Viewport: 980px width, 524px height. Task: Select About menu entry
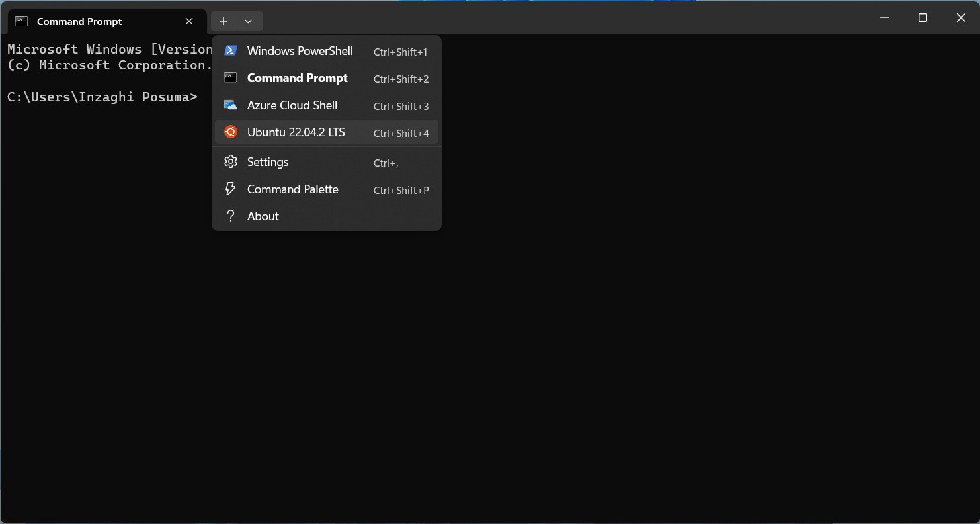tap(327, 216)
